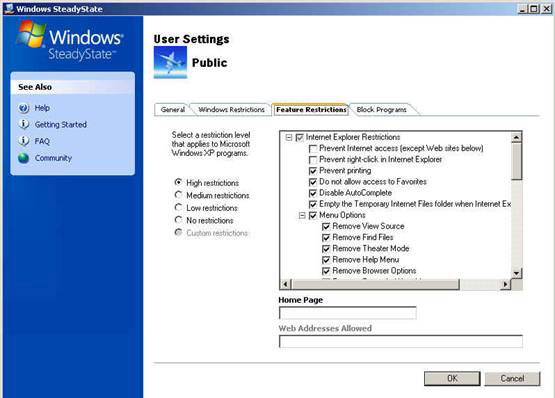Click the horizontal scrollbar thumb
Screen dimensions: 555x398
pos(375,284)
